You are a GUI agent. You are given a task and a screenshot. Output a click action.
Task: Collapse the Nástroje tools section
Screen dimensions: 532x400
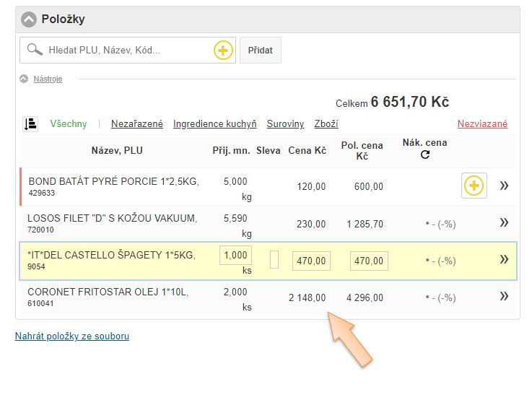24,79
